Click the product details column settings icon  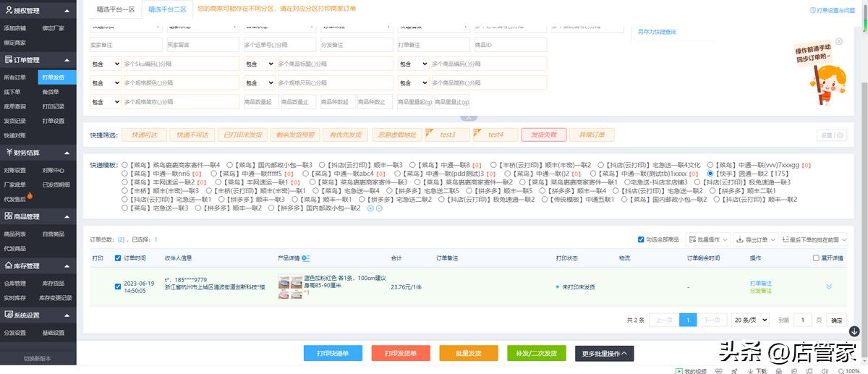click(306, 258)
